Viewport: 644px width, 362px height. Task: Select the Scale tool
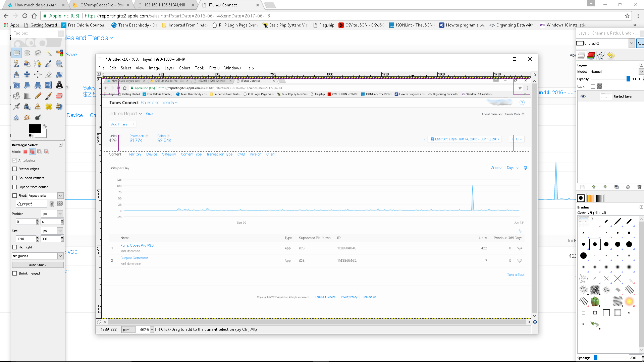click(16, 85)
